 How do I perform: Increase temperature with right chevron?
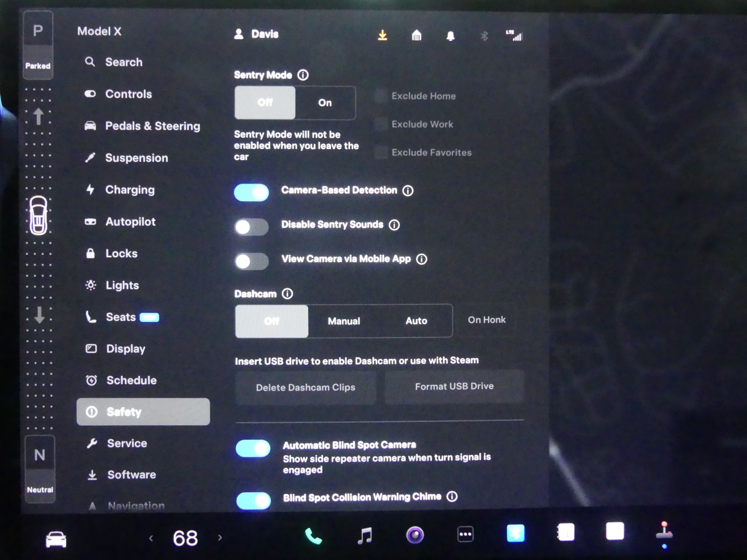point(220,538)
